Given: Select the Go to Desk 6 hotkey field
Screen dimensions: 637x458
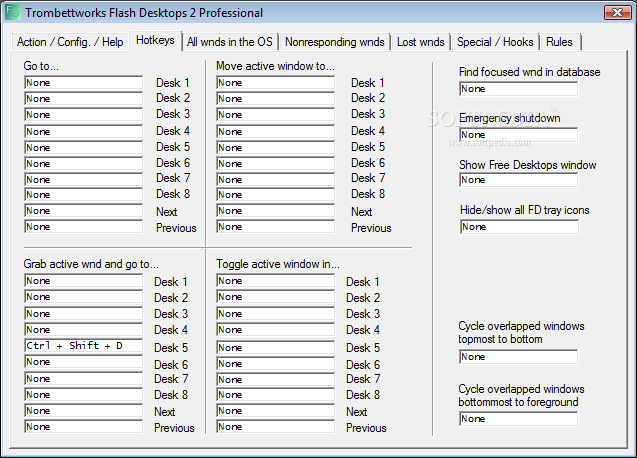Looking at the screenshot, I should 84,163.
